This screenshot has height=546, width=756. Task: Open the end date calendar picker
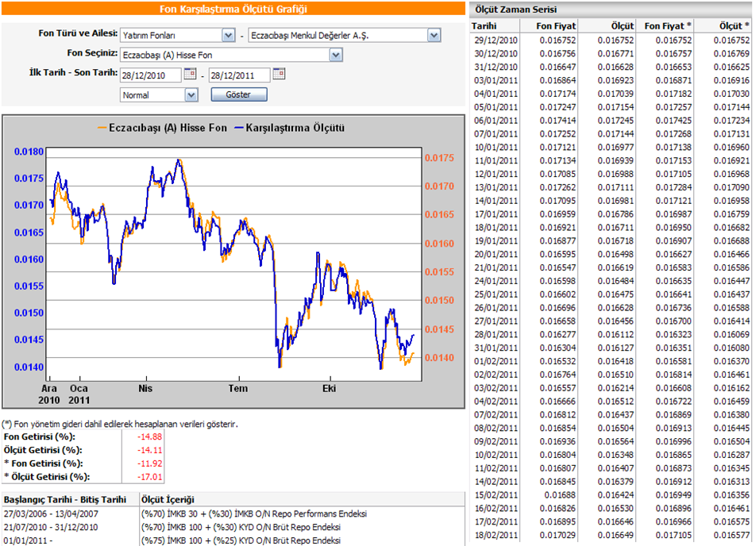pos(278,75)
